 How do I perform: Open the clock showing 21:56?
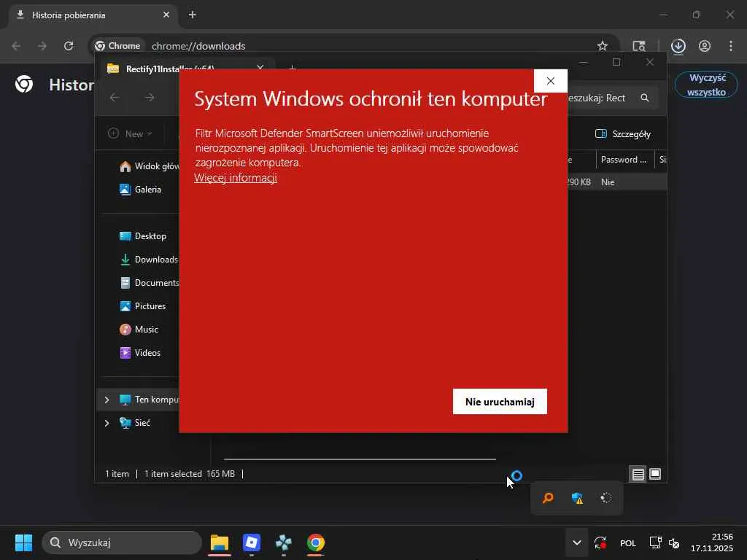coord(712,542)
